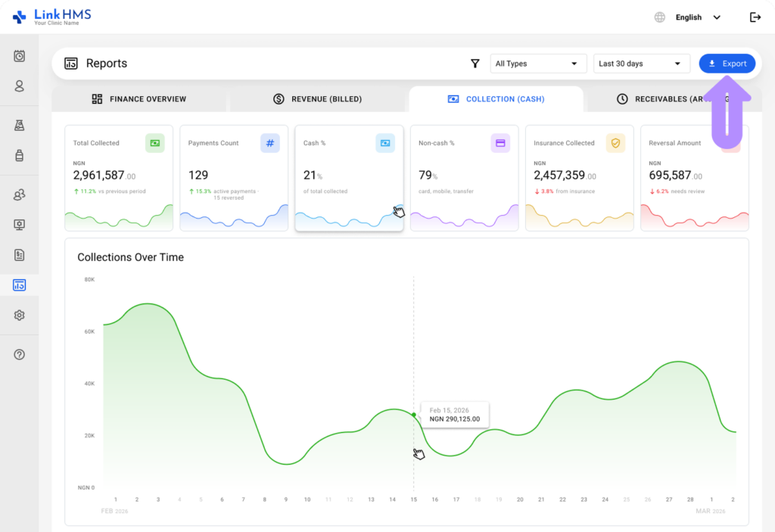Click the Payments Count hash icon
Viewport: 775px width, 532px height.
point(270,143)
